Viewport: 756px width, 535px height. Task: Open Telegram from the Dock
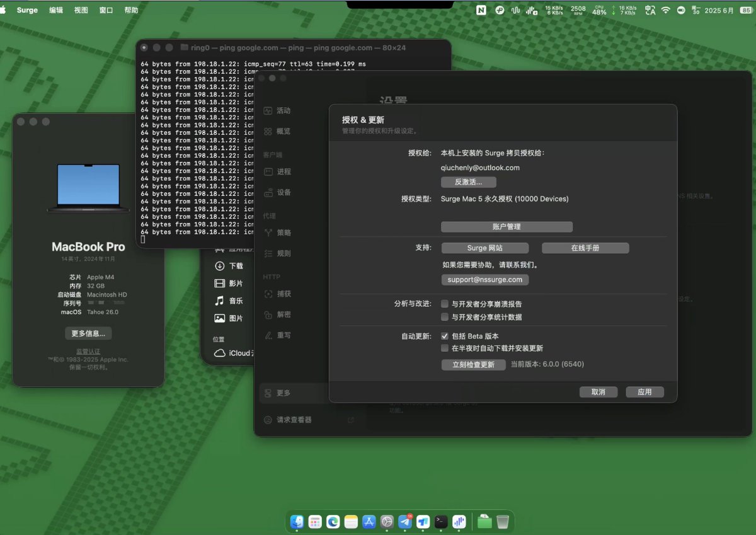click(x=406, y=522)
